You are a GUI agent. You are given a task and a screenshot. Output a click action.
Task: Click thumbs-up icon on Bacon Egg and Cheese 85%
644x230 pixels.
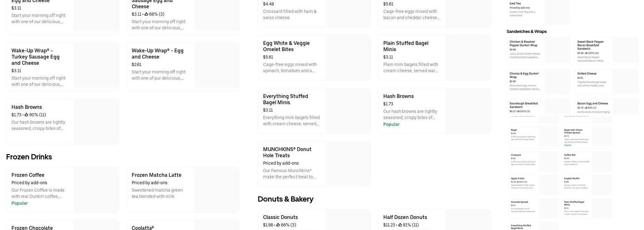click(586, 108)
